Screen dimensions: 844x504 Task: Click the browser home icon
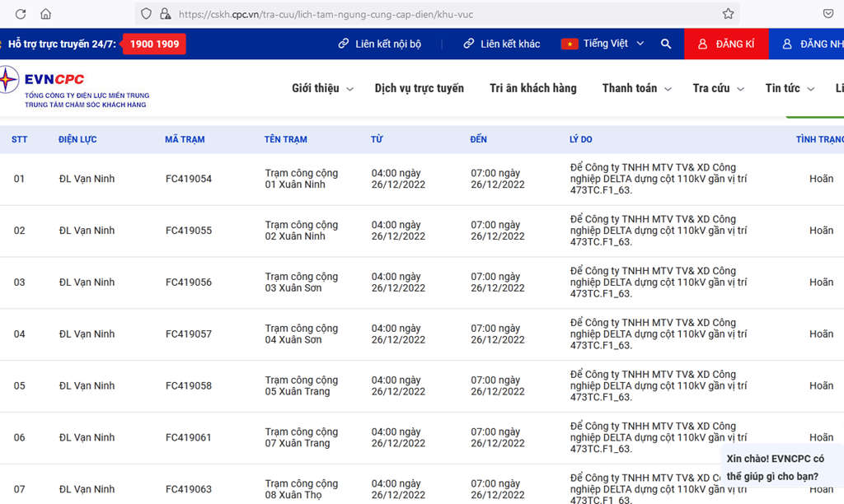[x=45, y=14]
